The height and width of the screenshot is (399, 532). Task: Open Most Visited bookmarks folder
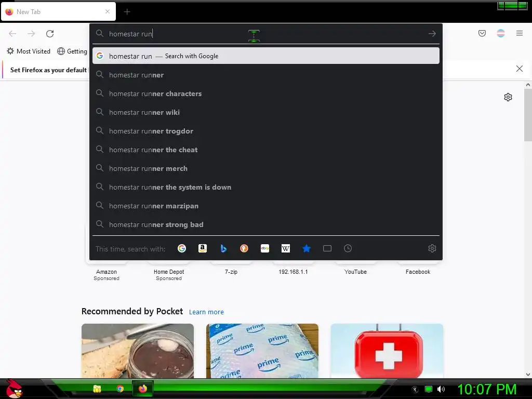(x=29, y=51)
